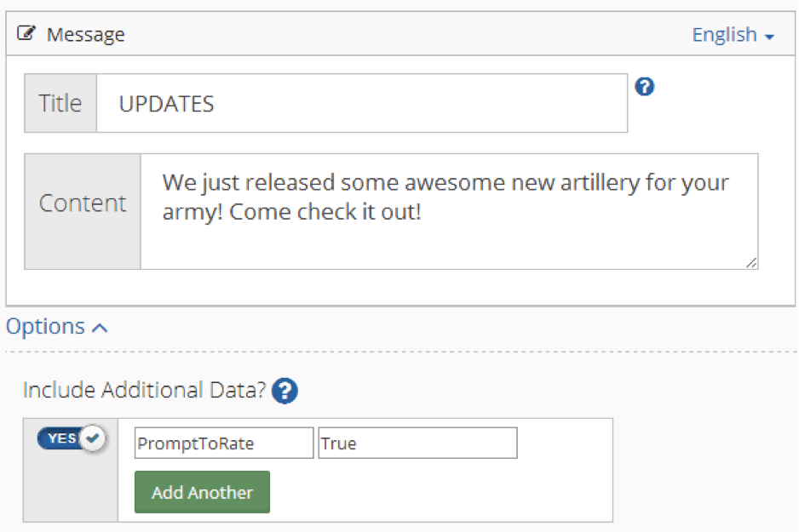Open help for Include Additional Data

[286, 392]
